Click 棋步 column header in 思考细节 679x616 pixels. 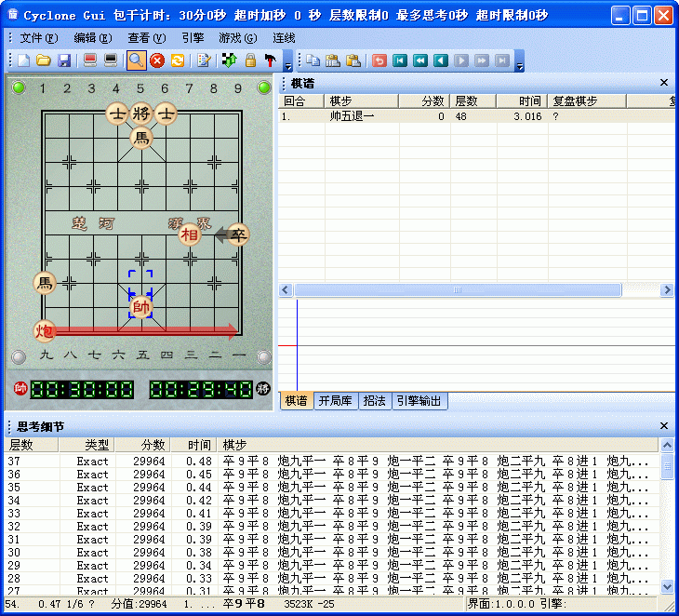click(x=437, y=445)
